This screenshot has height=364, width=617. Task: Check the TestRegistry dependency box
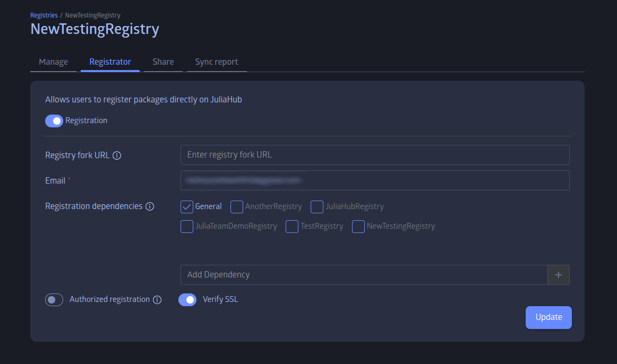coord(292,227)
